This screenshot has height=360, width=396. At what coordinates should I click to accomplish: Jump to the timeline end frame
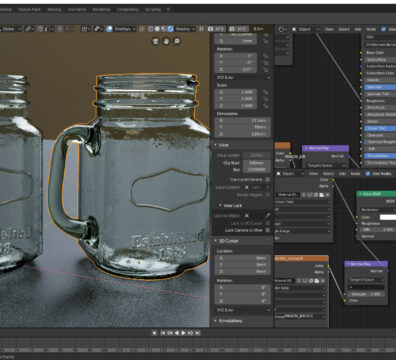coord(197,333)
